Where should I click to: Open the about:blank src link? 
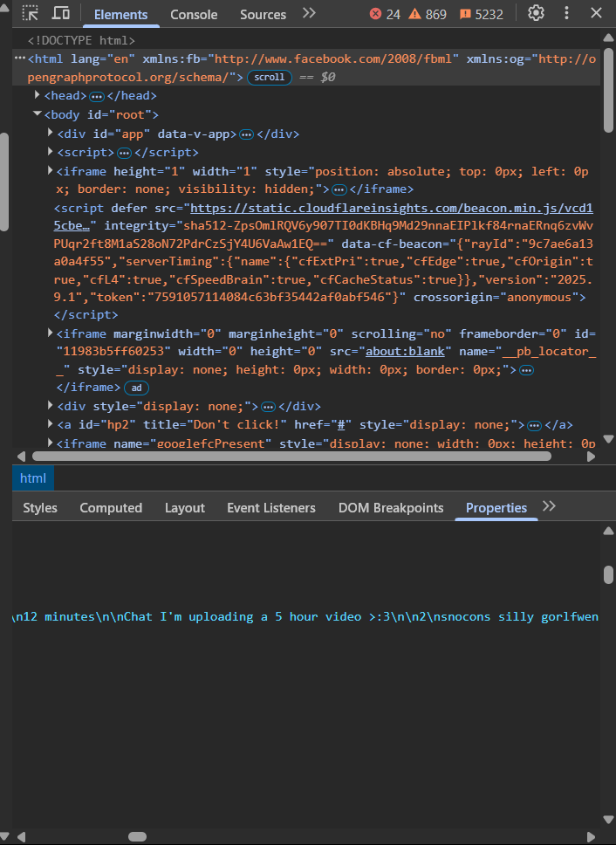[406, 352]
